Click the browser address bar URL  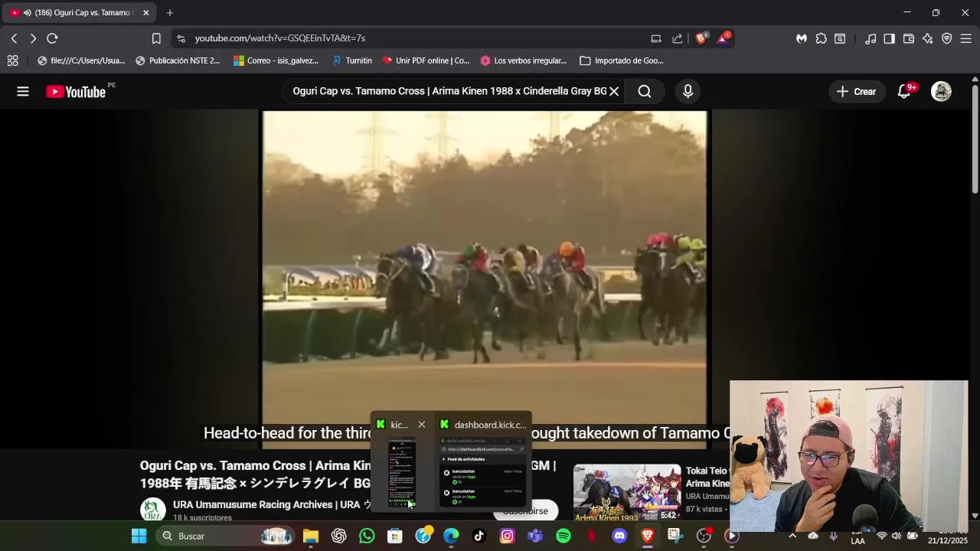279,38
